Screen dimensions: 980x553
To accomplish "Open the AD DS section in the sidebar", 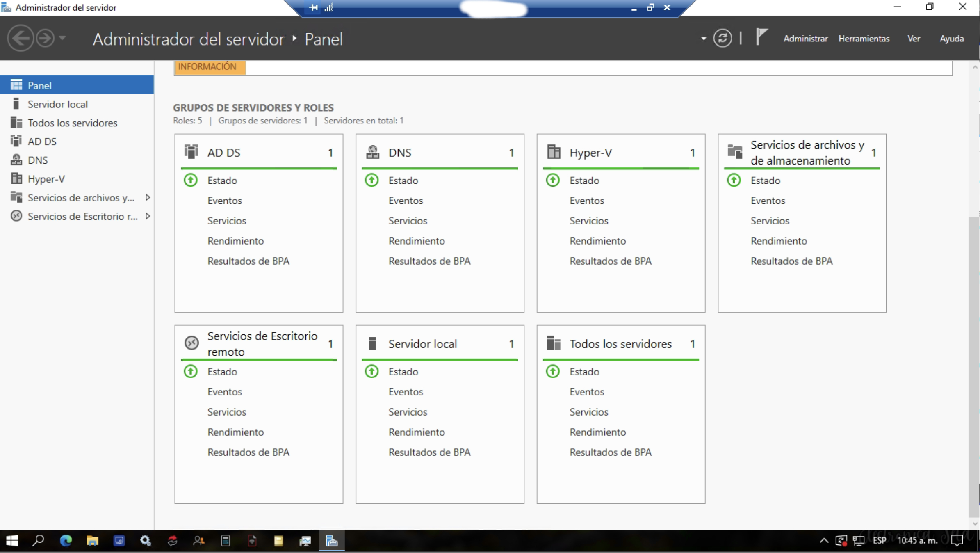I will coord(42,141).
